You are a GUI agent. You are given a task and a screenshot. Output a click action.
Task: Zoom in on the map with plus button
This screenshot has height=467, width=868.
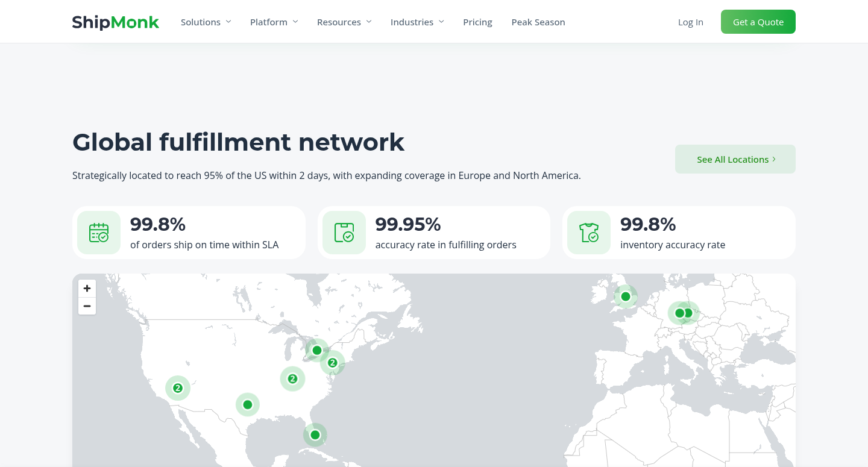coord(87,289)
